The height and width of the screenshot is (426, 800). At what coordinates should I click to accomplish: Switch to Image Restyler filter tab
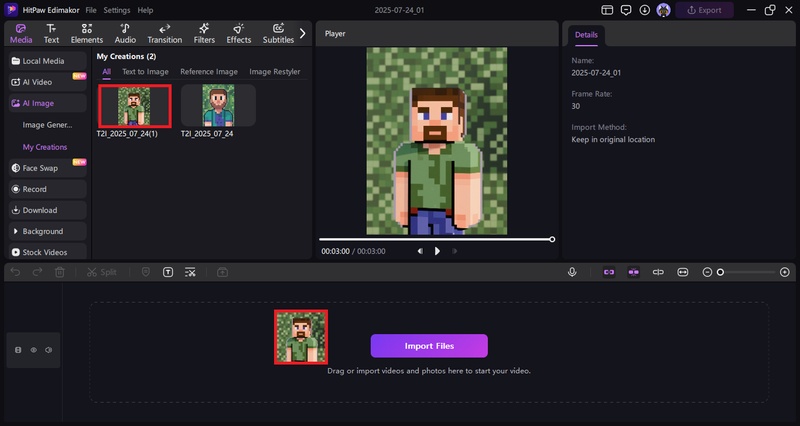[x=274, y=72]
